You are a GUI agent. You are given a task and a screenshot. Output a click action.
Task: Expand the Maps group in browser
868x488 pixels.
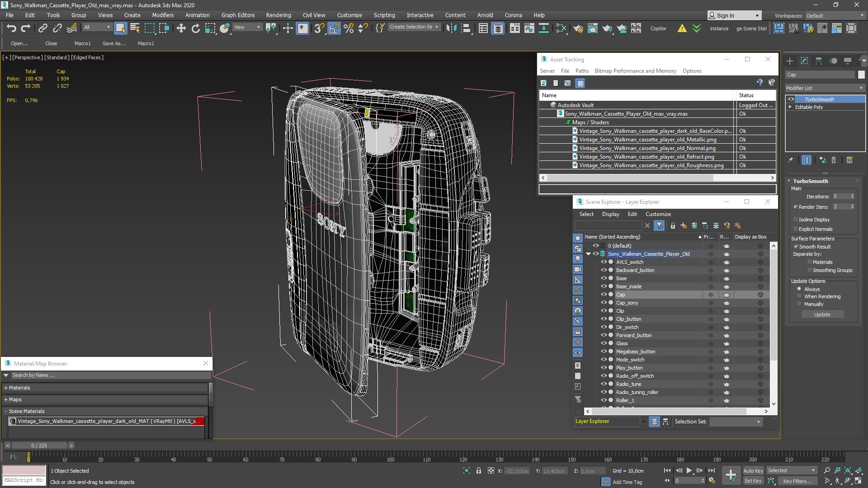click(x=6, y=399)
